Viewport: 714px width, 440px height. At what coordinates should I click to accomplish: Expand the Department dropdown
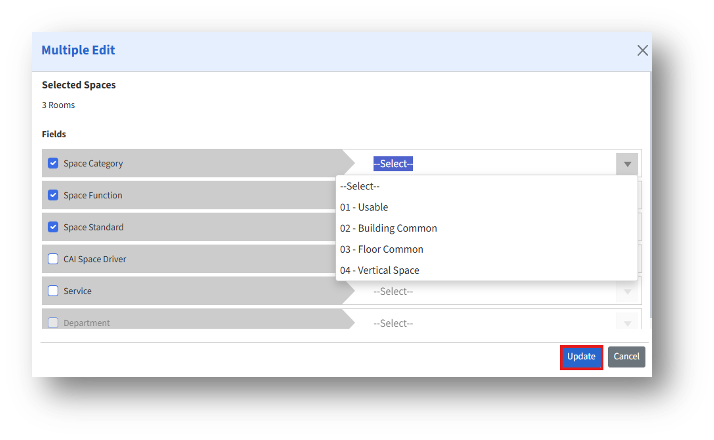point(500,323)
